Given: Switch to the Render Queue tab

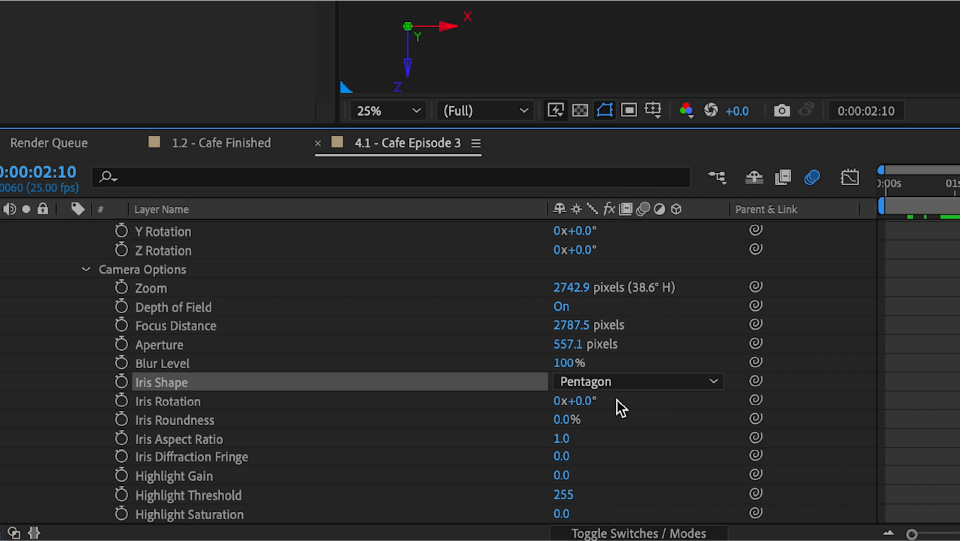Looking at the screenshot, I should click(49, 143).
